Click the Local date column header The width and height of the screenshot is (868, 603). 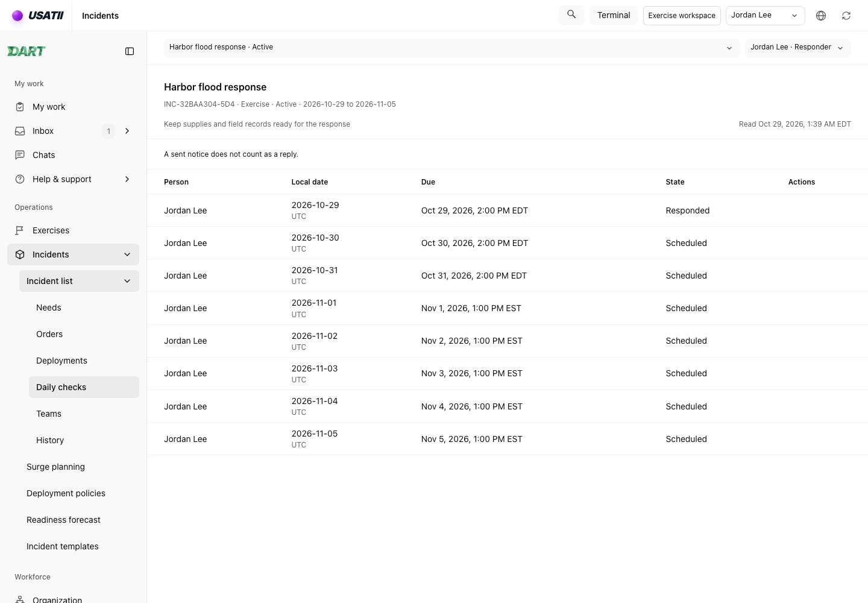click(x=310, y=182)
